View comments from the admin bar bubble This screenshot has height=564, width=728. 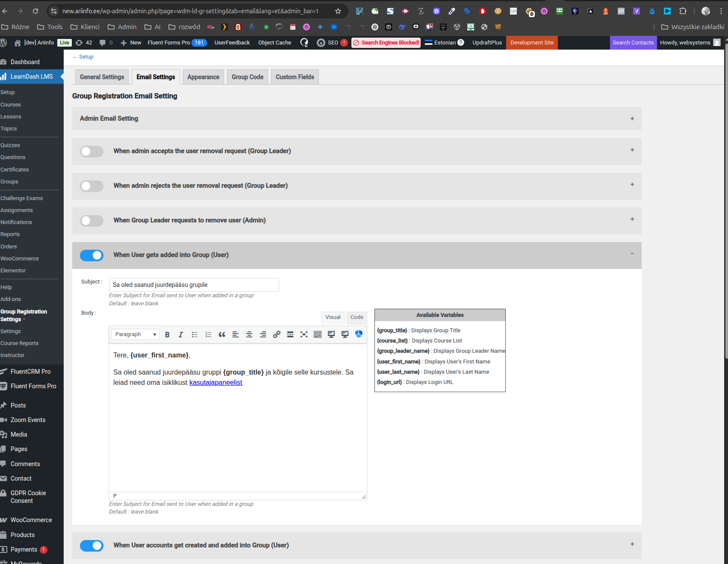106,43
